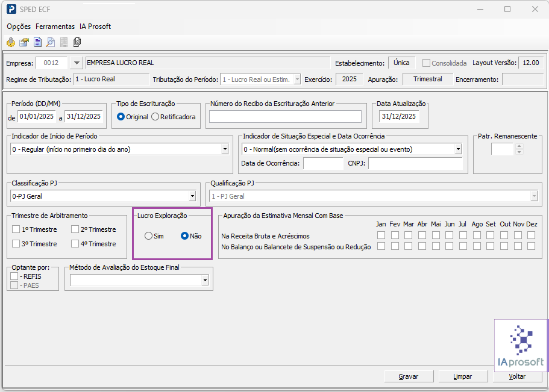The height and width of the screenshot is (392, 549).
Task: Tick the PAES optante checkbox
Action: click(x=14, y=285)
